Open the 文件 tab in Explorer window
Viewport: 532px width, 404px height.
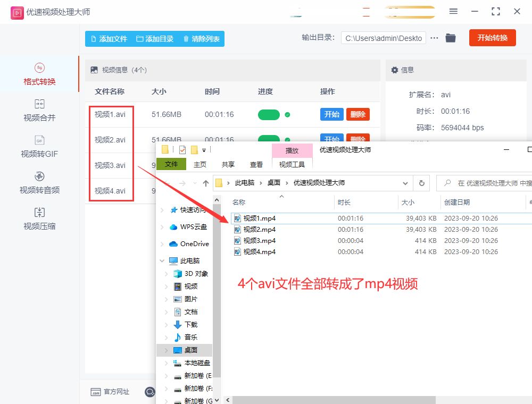click(171, 164)
